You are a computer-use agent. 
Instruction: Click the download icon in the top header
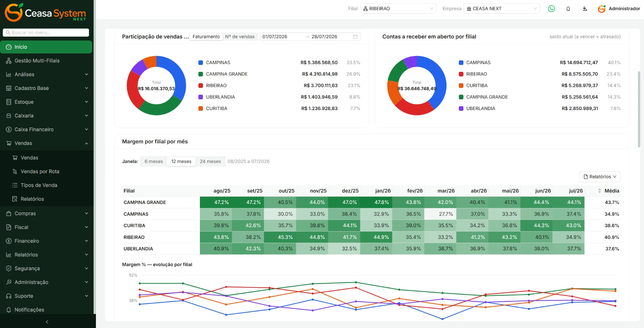click(x=585, y=9)
